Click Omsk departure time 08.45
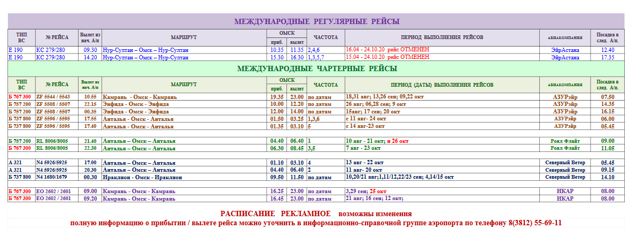This screenshot has width=644, height=229. click(x=297, y=148)
